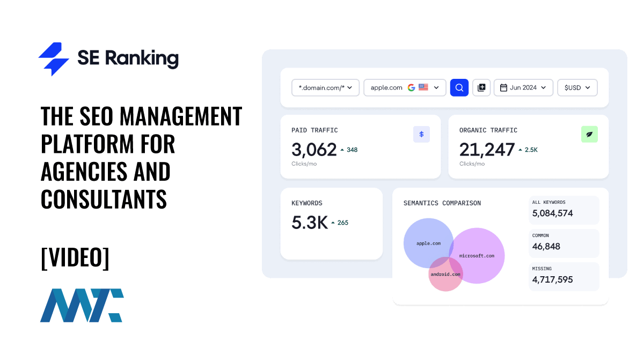
Task: Click the apple.com domain input text
Action: [x=386, y=87]
